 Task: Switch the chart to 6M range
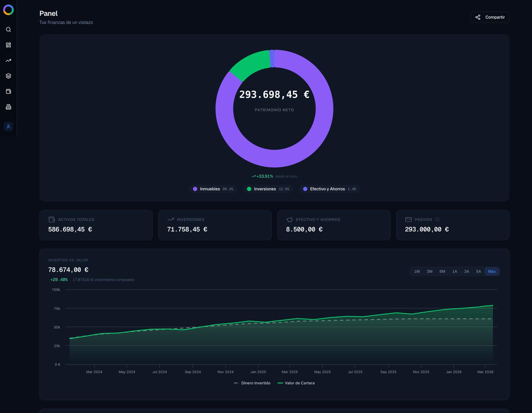click(442, 271)
